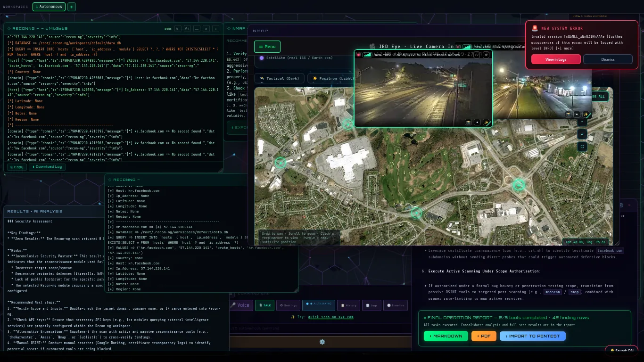Click the 'quick scan on xyz.com' suggestion link

tap(330, 317)
